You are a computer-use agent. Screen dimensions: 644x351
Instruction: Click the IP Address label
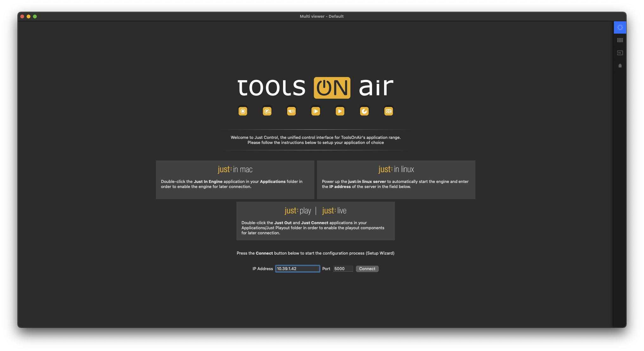[263, 269]
